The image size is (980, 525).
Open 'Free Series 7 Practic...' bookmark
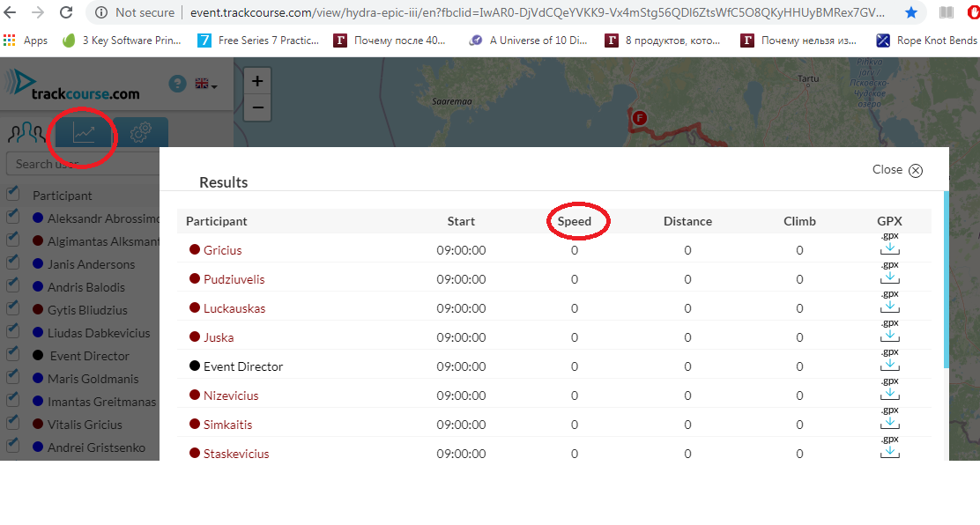click(x=258, y=40)
